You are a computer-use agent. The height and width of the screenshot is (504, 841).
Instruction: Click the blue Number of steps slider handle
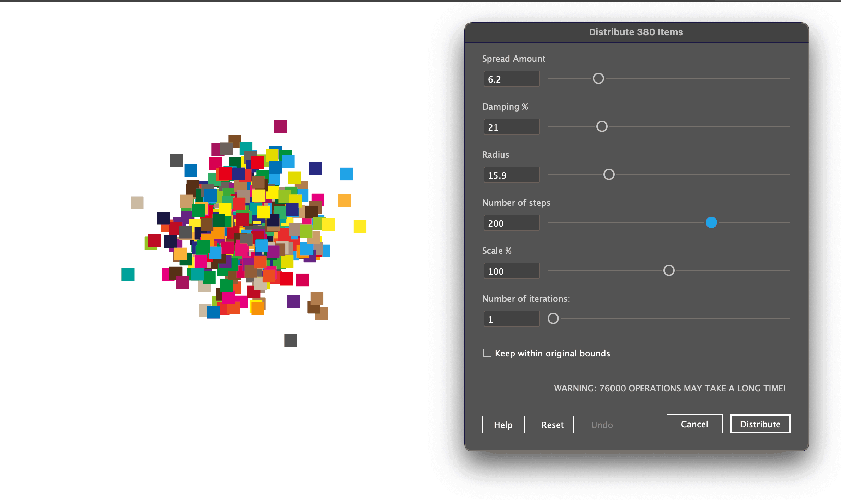pyautogui.click(x=711, y=222)
